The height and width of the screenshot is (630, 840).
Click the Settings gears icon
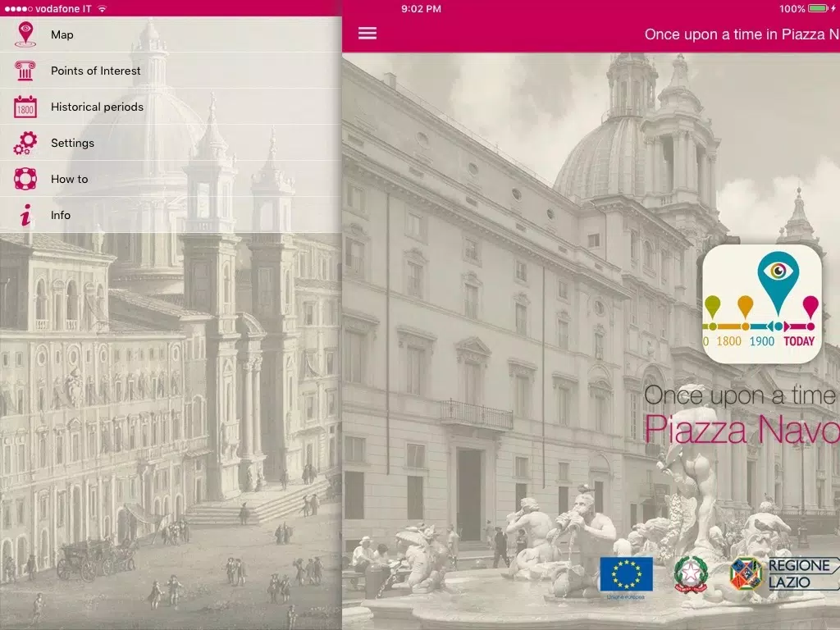(x=25, y=143)
